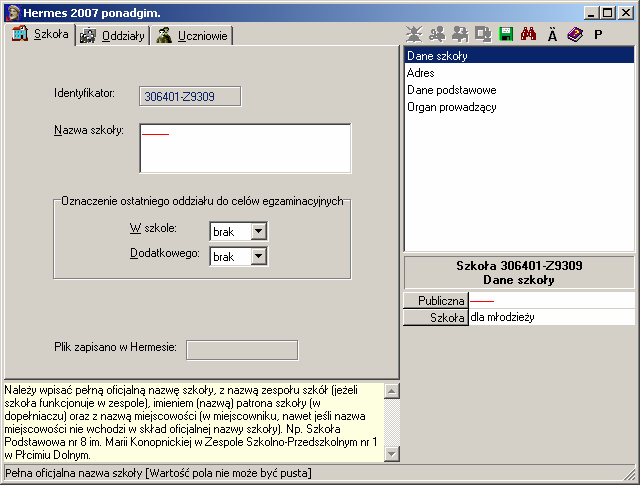
Task: Click the Identyfikator field 306401-Z9309
Action: 190,96
